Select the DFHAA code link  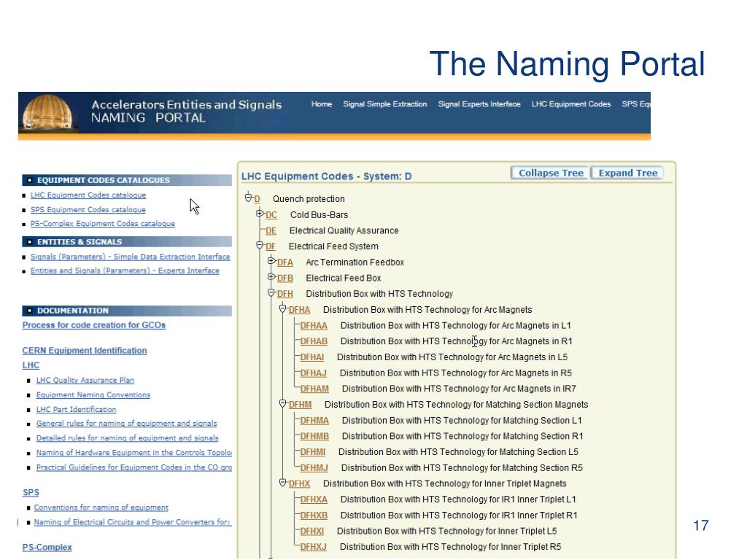point(314,326)
